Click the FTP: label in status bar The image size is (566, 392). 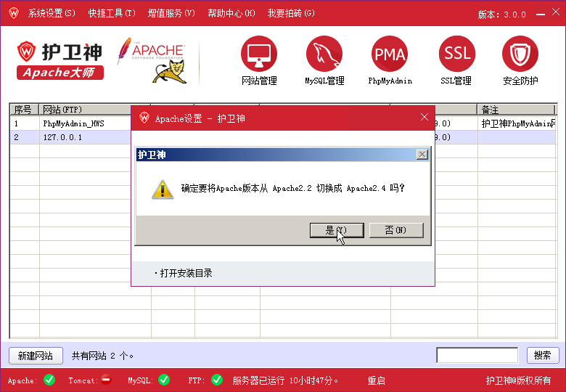(x=197, y=380)
